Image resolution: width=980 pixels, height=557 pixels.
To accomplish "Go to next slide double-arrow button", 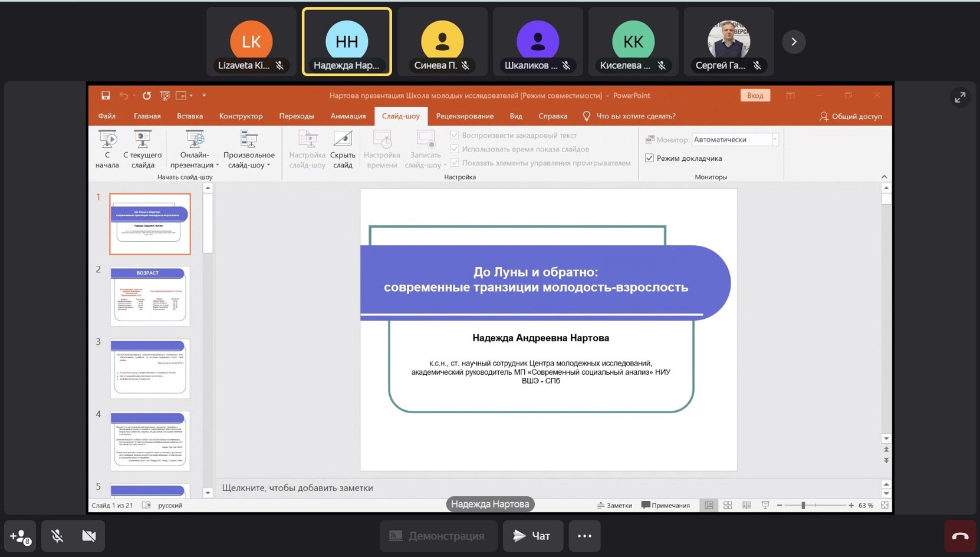I will (x=886, y=460).
